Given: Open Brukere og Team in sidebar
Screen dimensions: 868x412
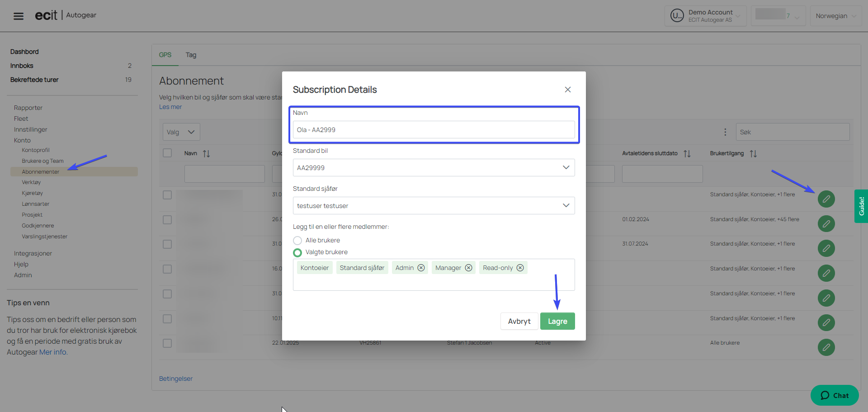Looking at the screenshot, I should (42, 161).
